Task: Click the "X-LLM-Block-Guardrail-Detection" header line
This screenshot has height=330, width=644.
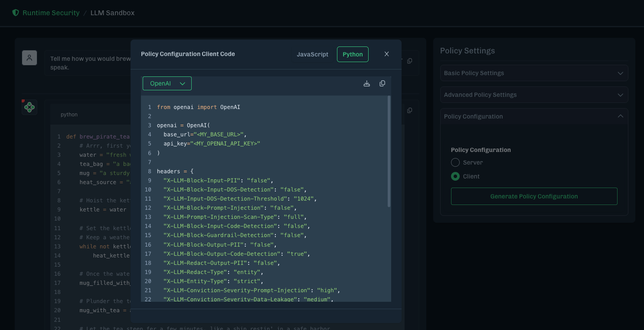Action: 235,235
